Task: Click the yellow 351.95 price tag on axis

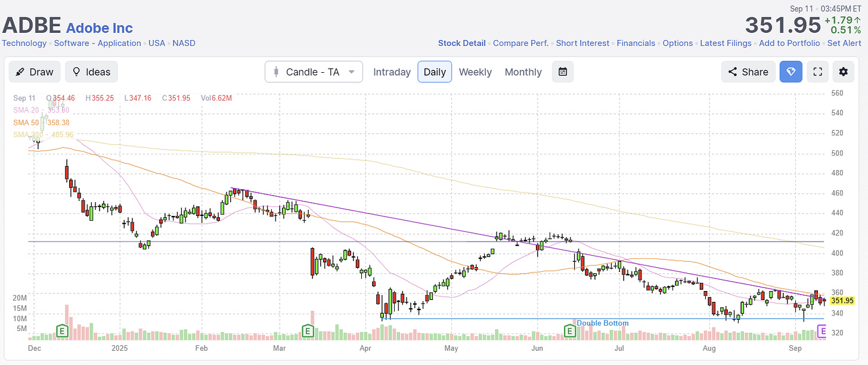Action: (x=843, y=301)
